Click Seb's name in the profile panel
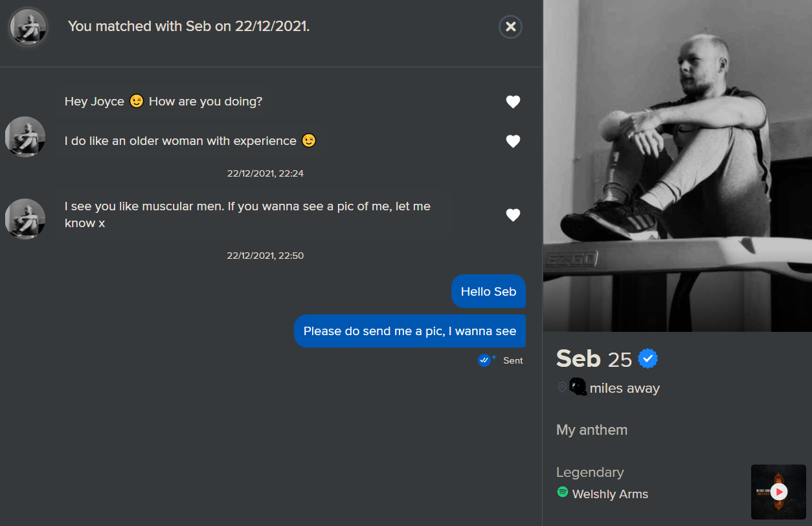The width and height of the screenshot is (812, 526). [x=578, y=358]
